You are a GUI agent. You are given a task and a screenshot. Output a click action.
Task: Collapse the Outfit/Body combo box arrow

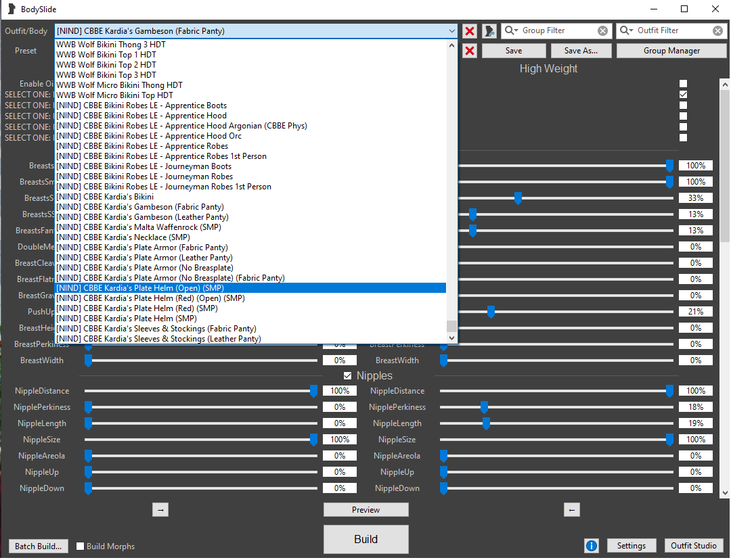[451, 31]
